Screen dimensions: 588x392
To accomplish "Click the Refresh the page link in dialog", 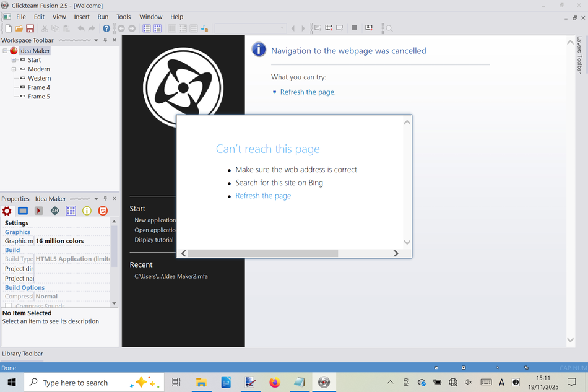I will tap(263, 196).
